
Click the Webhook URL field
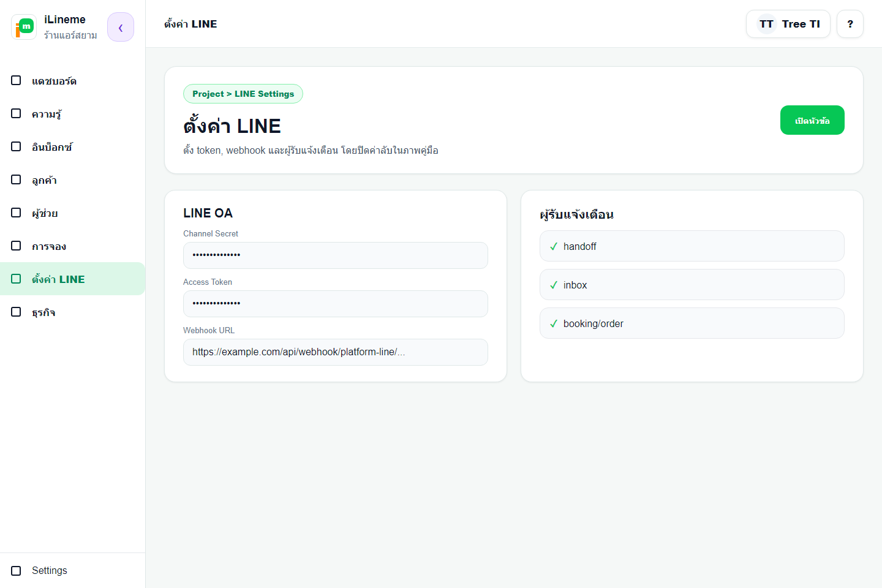point(336,352)
